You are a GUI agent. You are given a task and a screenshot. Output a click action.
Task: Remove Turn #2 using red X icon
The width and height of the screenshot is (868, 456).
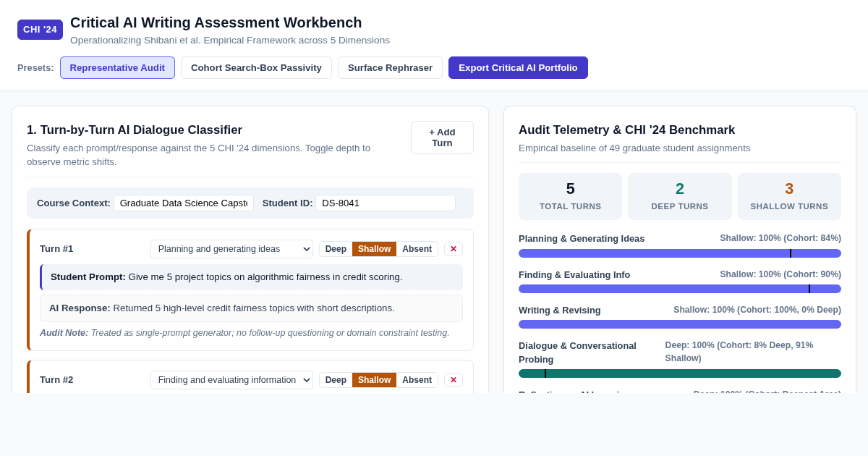(454, 380)
